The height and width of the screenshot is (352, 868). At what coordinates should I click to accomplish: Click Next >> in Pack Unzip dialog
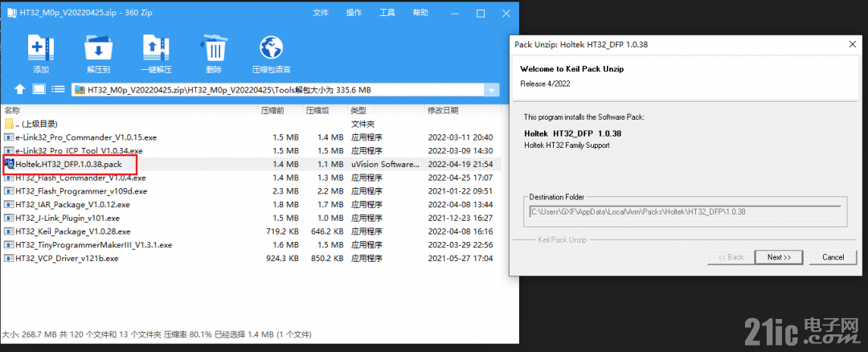[x=779, y=257]
